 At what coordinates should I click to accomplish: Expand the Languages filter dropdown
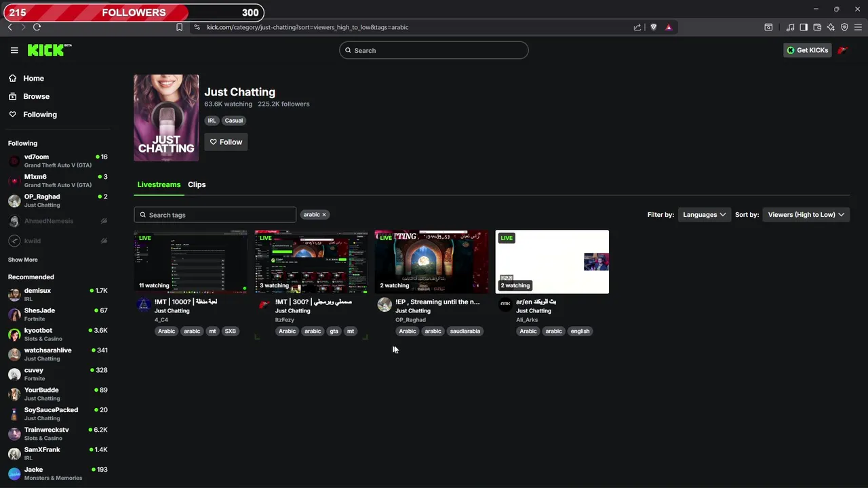(705, 214)
